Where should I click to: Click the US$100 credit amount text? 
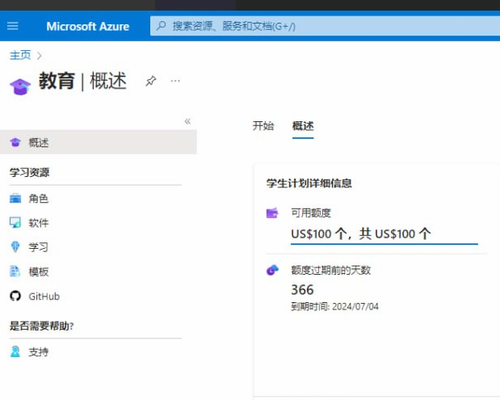coord(361,234)
